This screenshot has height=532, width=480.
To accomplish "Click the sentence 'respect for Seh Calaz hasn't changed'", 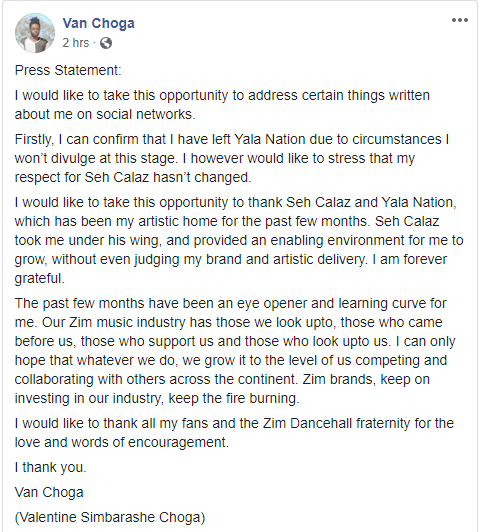I will 133,177.
